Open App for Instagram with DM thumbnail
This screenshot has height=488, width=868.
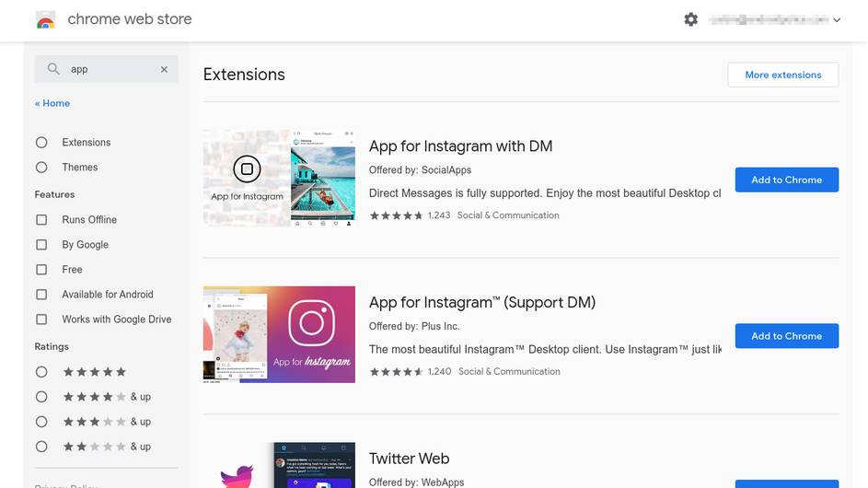pos(279,179)
